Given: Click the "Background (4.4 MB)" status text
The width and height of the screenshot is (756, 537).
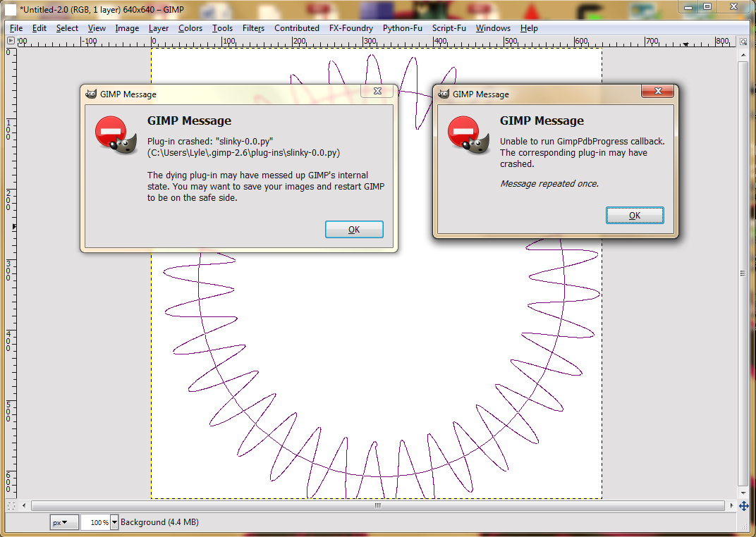Looking at the screenshot, I should tap(159, 522).
